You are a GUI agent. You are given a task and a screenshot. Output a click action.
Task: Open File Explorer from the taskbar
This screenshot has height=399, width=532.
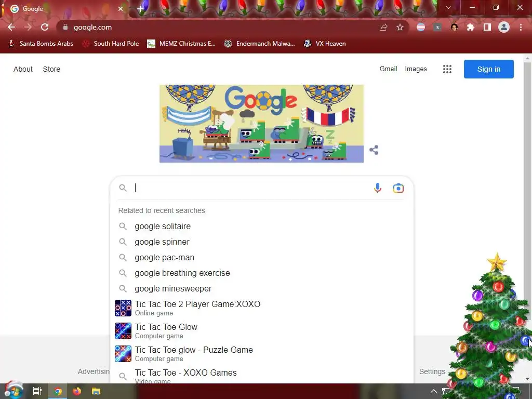click(x=96, y=391)
